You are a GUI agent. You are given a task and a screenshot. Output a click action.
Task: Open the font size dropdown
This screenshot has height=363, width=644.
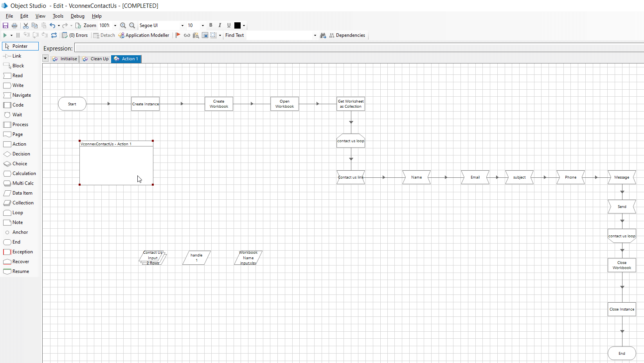pyautogui.click(x=203, y=25)
